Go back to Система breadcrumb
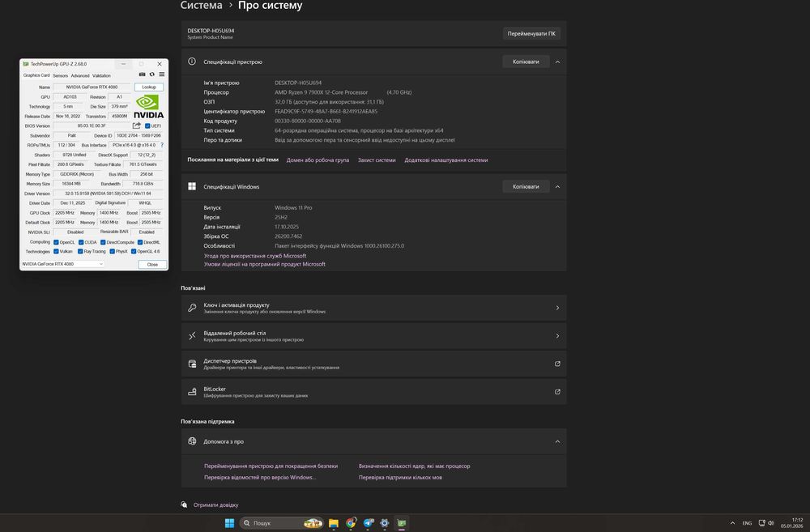Viewport: 810px width, 532px height. point(201,5)
